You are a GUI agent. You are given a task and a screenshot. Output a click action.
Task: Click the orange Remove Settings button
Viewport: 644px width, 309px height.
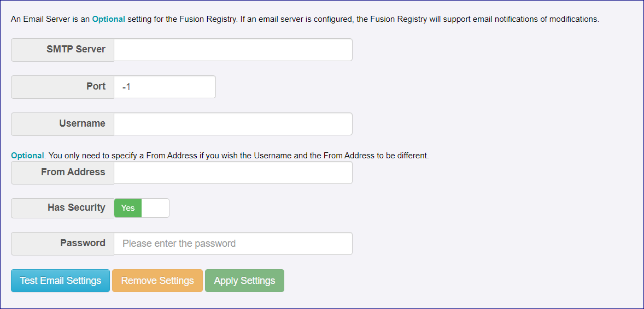[157, 281]
